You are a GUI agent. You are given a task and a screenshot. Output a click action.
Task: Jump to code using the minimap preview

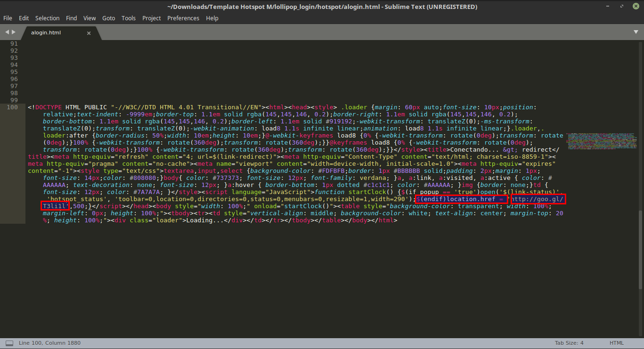(601, 141)
